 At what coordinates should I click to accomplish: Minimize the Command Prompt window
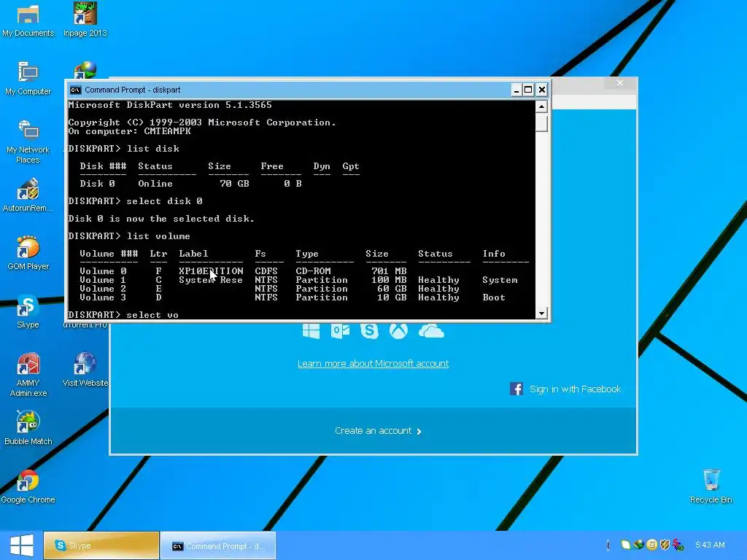pyautogui.click(x=516, y=90)
